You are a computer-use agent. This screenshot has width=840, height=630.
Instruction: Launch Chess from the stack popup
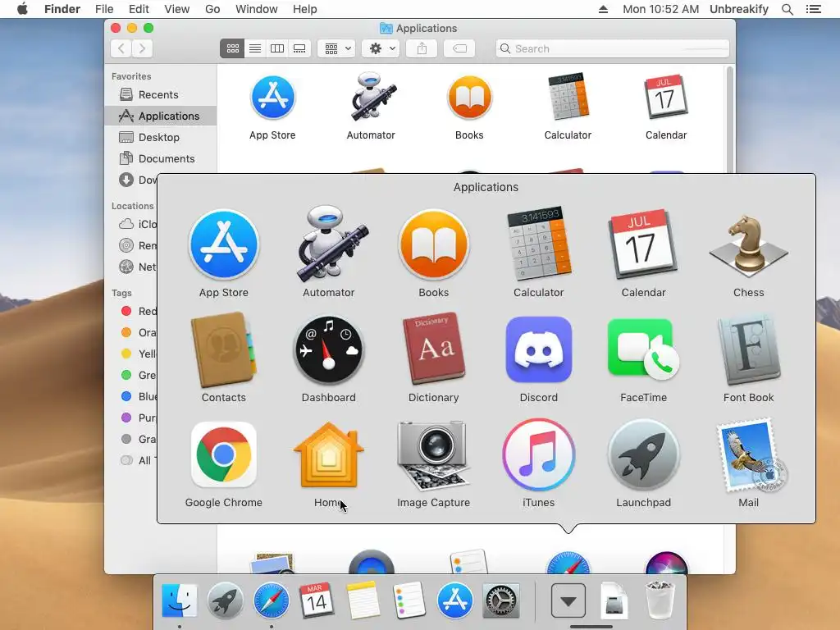pos(748,246)
